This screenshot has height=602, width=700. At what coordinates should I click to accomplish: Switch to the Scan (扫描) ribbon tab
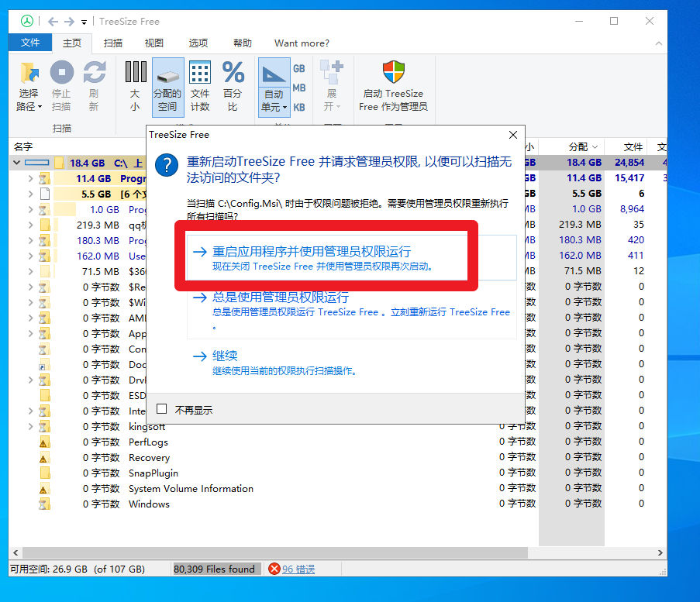[113, 43]
